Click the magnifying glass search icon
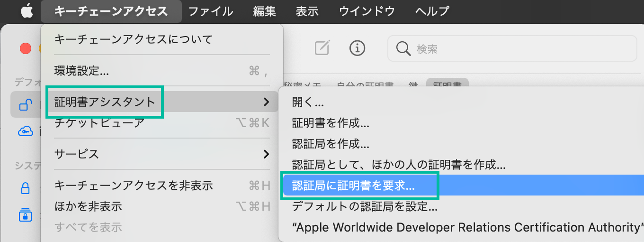Image resolution: width=644 pixels, height=242 pixels. coord(403,48)
